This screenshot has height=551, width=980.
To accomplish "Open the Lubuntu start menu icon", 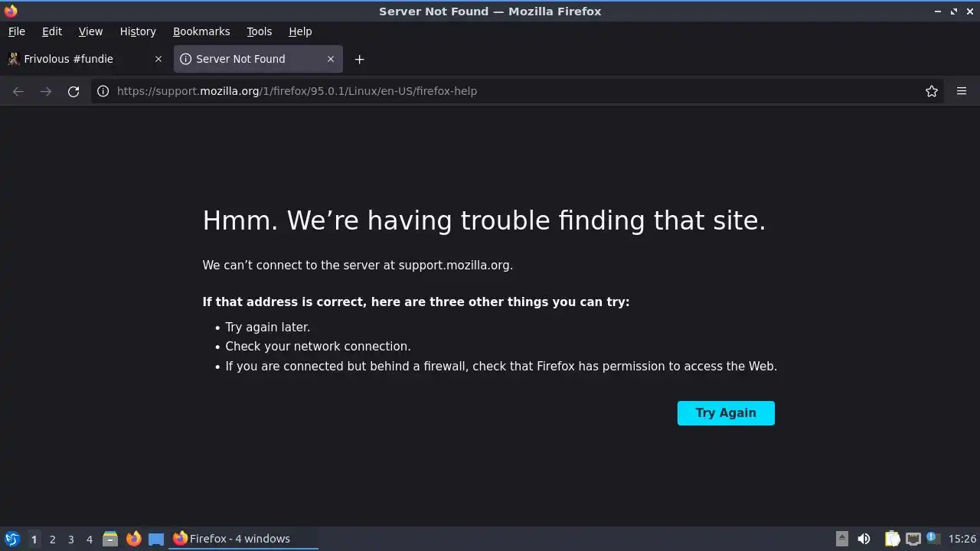I will 12,539.
